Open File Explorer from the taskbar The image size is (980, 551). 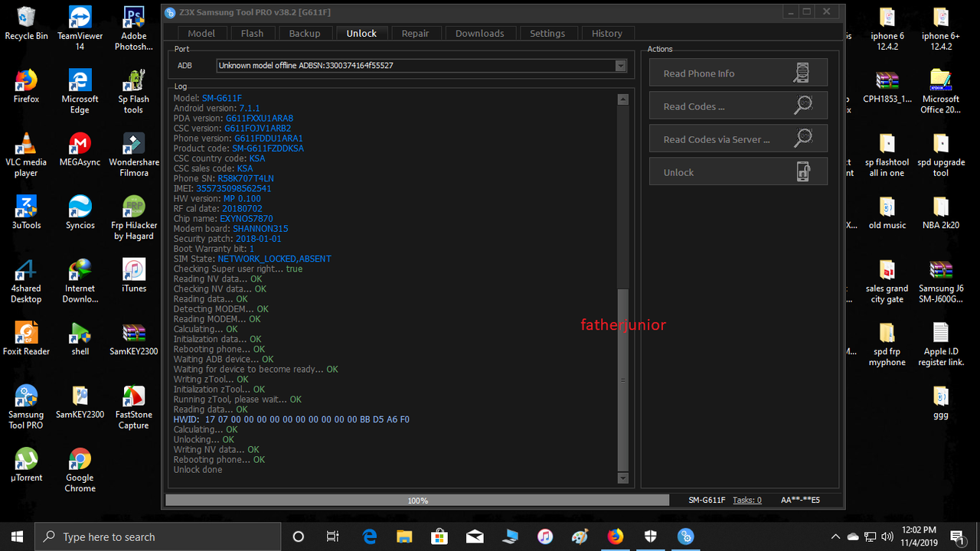point(403,536)
